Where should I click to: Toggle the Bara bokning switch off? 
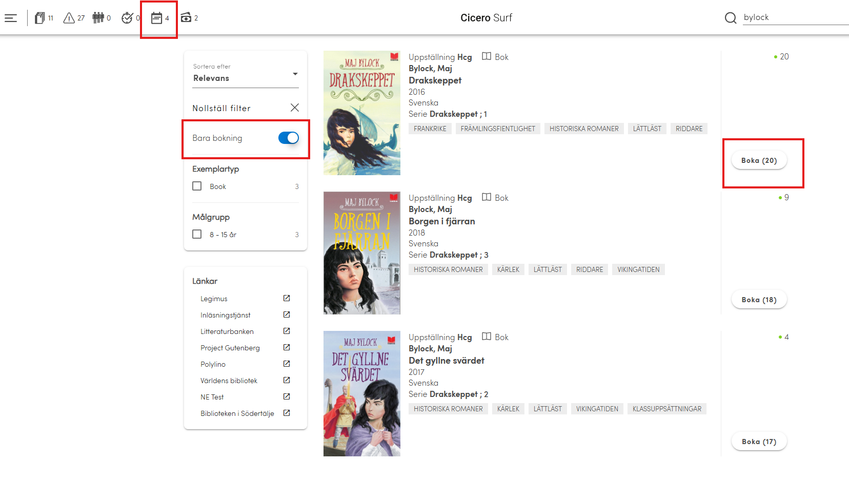(289, 138)
